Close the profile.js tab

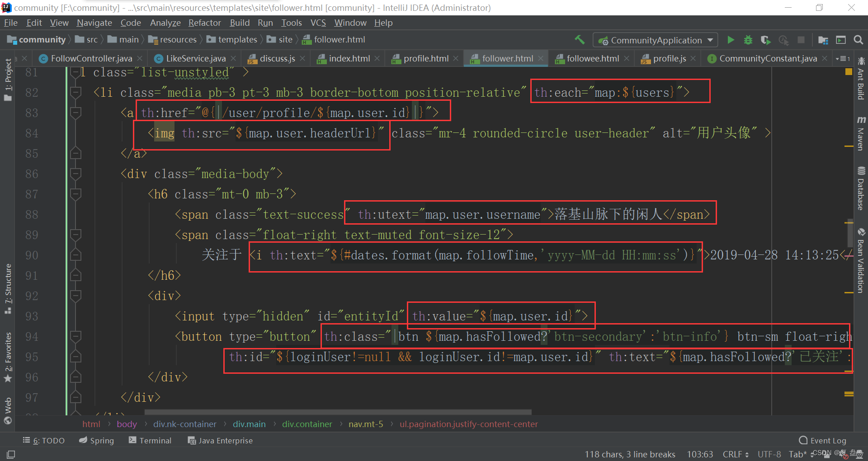pyautogui.click(x=693, y=58)
